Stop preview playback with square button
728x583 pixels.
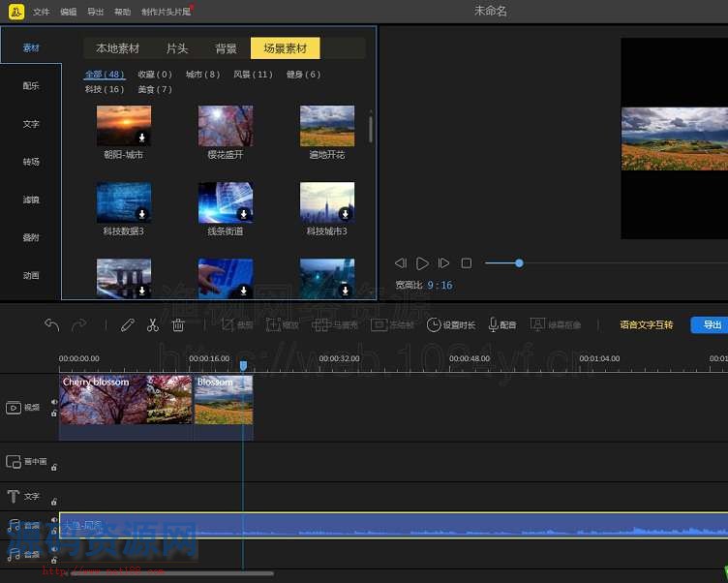[467, 263]
